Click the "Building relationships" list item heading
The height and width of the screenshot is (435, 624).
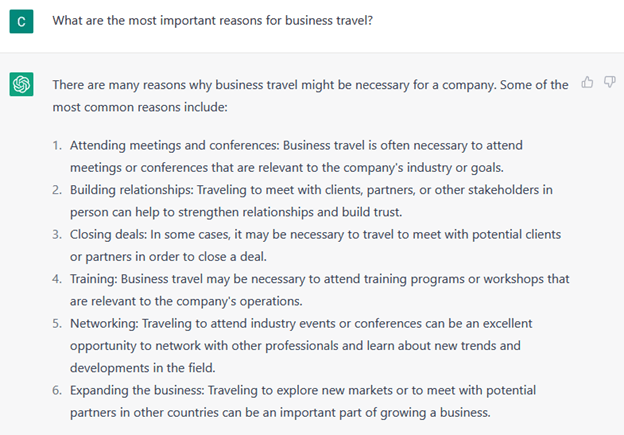(x=131, y=189)
